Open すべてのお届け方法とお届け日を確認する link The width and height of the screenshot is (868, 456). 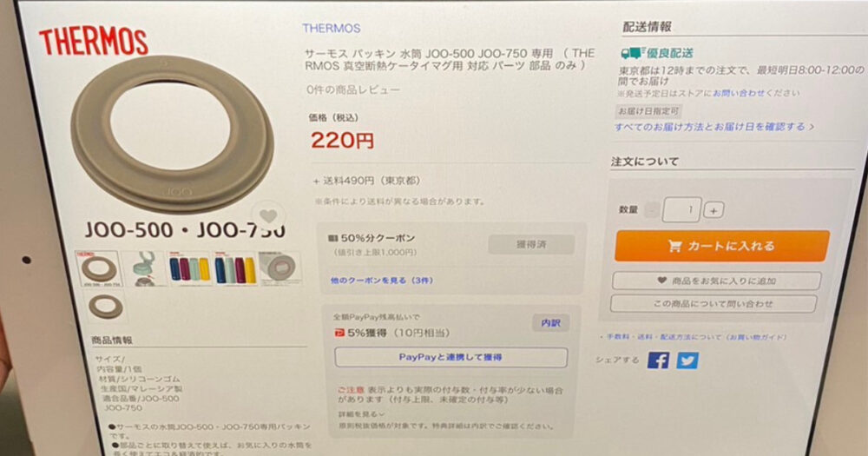pyautogui.click(x=714, y=127)
